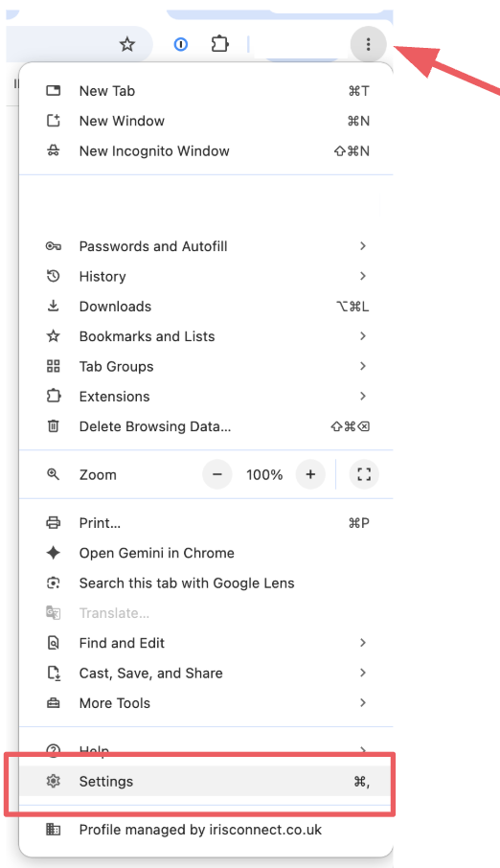The image size is (500, 868).
Task: Click the Google Lens search icon
Action: [x=53, y=582]
